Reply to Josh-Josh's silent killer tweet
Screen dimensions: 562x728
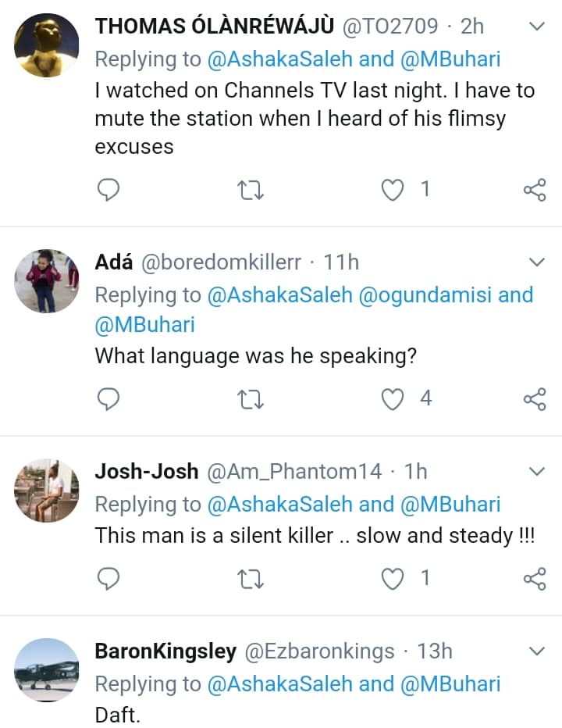pyautogui.click(x=108, y=578)
